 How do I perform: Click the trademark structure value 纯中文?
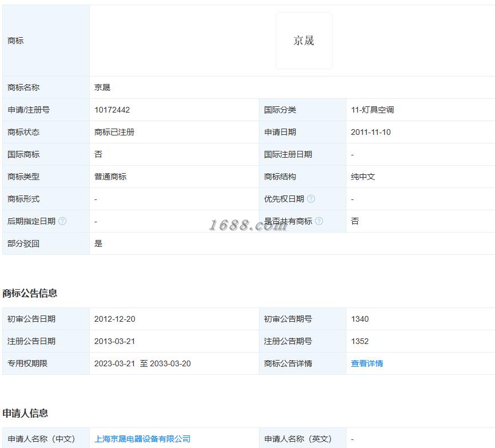tap(363, 177)
